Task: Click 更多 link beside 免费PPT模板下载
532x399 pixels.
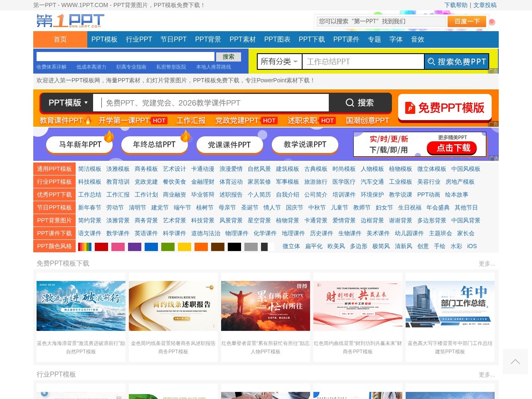Action: [487, 264]
